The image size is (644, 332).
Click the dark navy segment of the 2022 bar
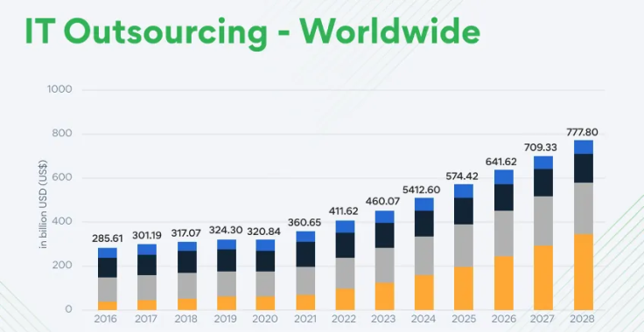[345, 246]
